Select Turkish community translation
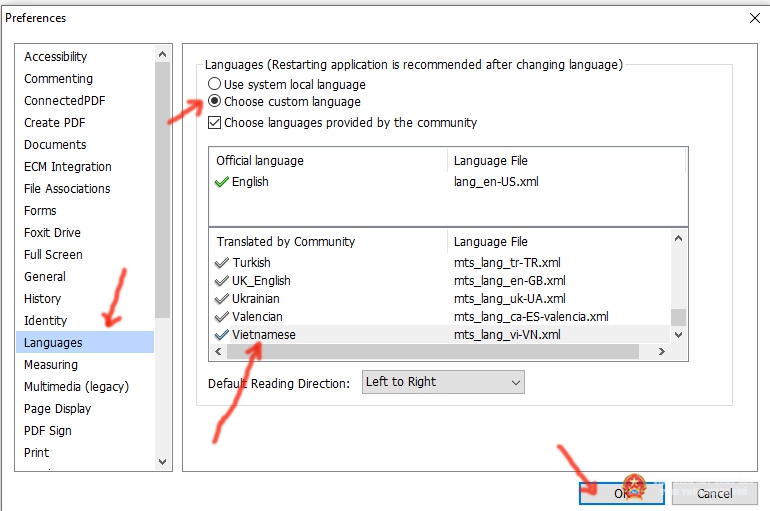Image resolution: width=770 pixels, height=511 pixels. click(x=251, y=263)
